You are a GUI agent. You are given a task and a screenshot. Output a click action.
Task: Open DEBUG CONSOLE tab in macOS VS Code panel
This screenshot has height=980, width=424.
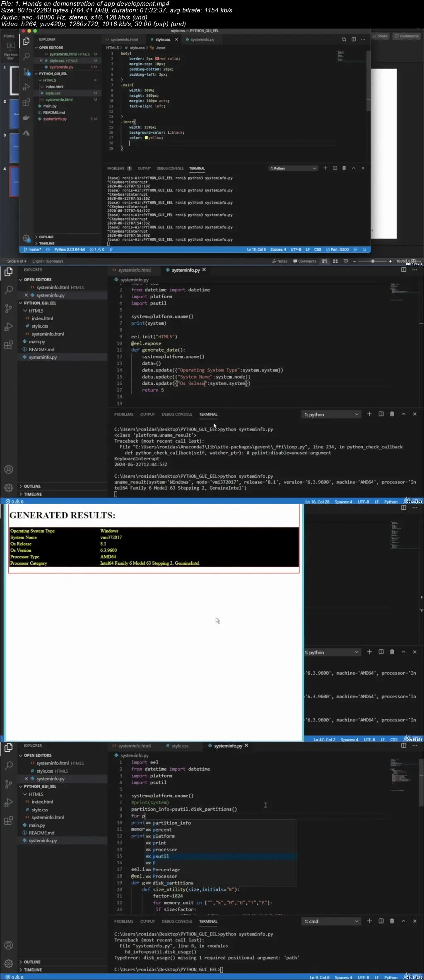point(170,168)
